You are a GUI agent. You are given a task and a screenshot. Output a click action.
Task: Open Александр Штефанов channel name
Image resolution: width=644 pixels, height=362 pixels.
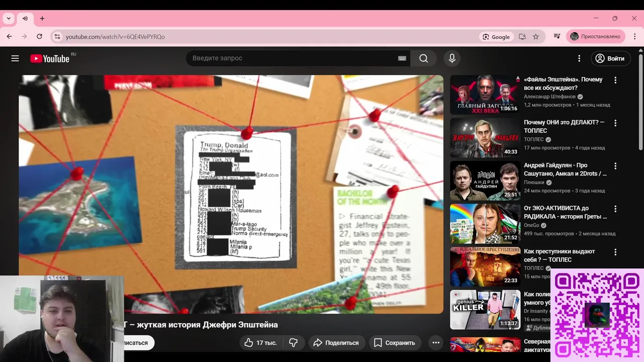pyautogui.click(x=549, y=97)
